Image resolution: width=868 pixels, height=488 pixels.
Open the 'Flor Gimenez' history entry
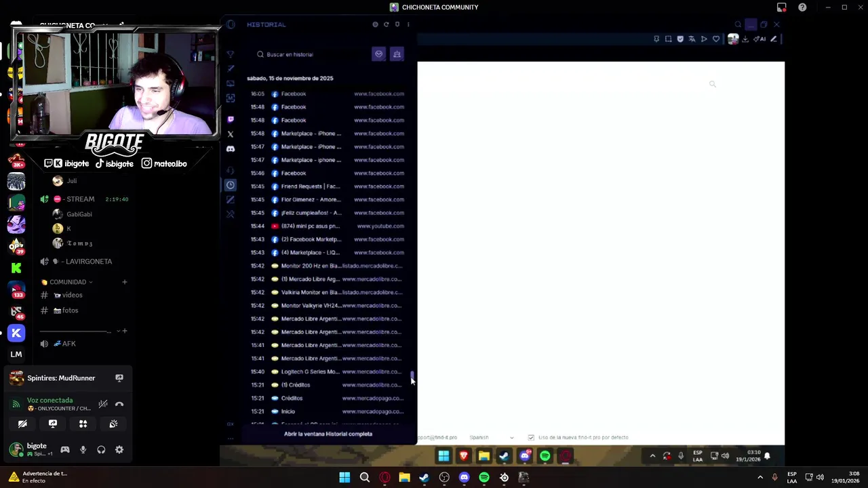(x=328, y=199)
